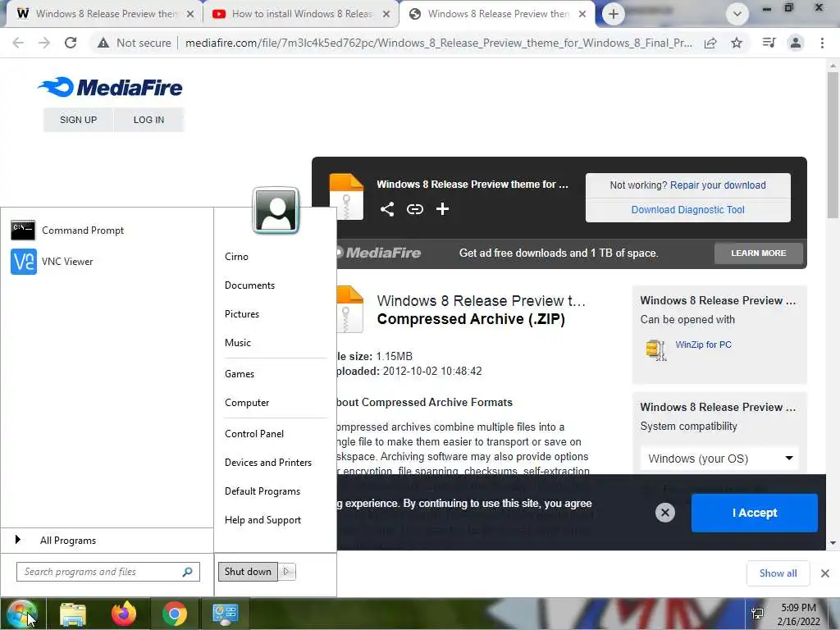Go back to the previous page
Viewport: 840px width, 630px height.
click(x=18, y=43)
